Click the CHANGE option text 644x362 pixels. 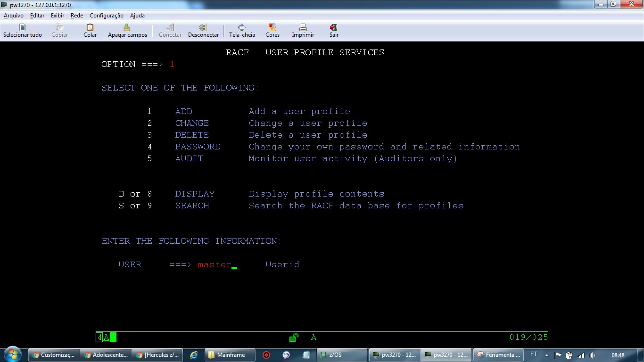pos(192,123)
